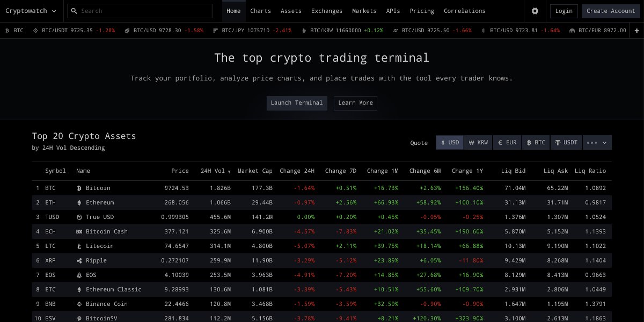Open the Binance Coin asset link

tap(107, 304)
